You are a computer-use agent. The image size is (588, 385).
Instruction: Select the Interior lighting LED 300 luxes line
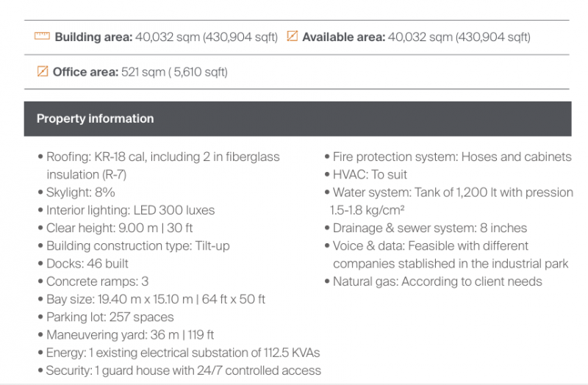(x=130, y=210)
